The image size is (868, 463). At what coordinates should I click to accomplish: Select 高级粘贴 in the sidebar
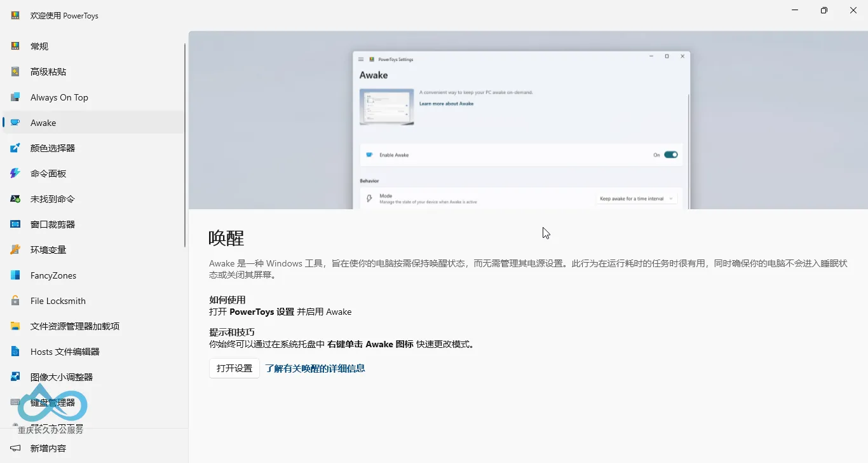93,72
